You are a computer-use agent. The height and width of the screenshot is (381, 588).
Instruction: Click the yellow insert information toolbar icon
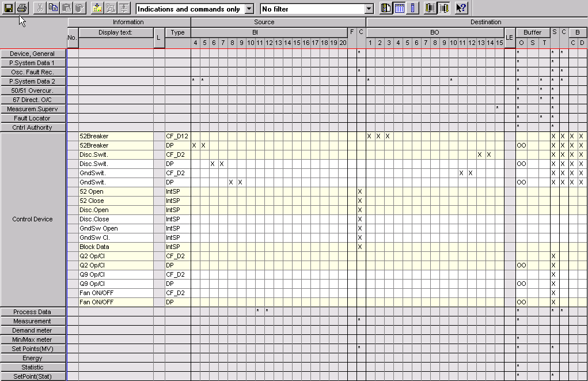pyautogui.click(x=97, y=8)
